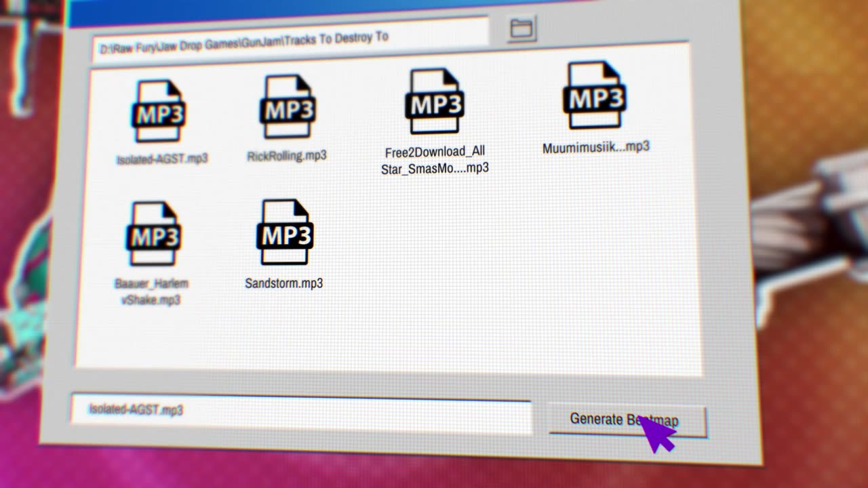Select the Sandstorm.mp3 file icon
Viewport: 868px width, 488px height.
(285, 232)
